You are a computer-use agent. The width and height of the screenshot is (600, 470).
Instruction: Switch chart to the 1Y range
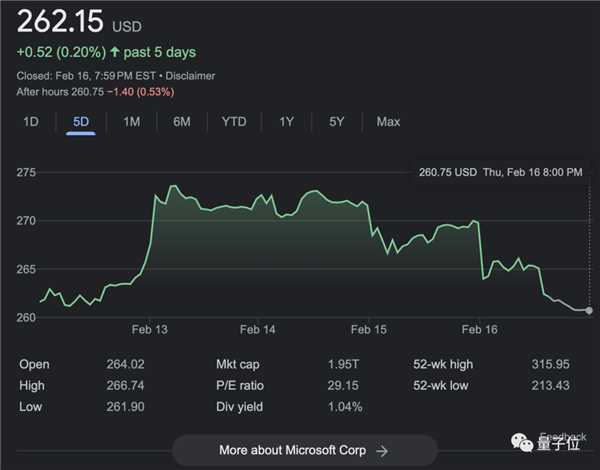[287, 121]
